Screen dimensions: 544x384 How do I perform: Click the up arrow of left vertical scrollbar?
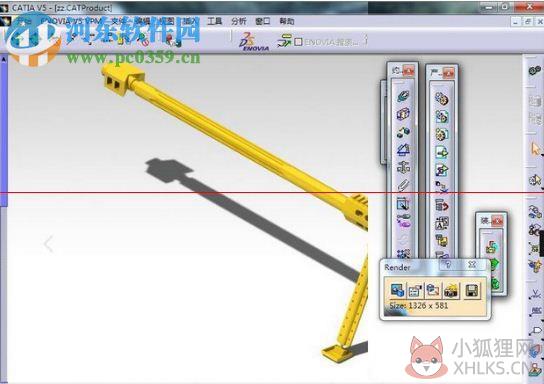[3, 59]
